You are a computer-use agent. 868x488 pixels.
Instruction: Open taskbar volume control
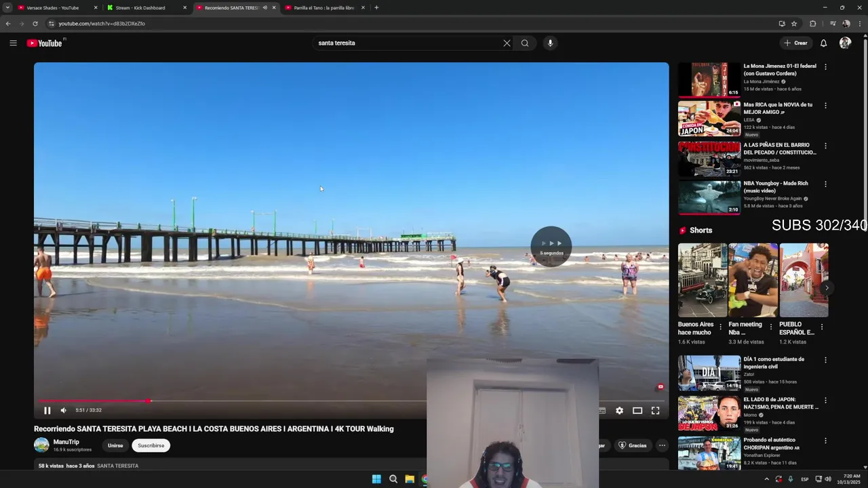[828, 479]
